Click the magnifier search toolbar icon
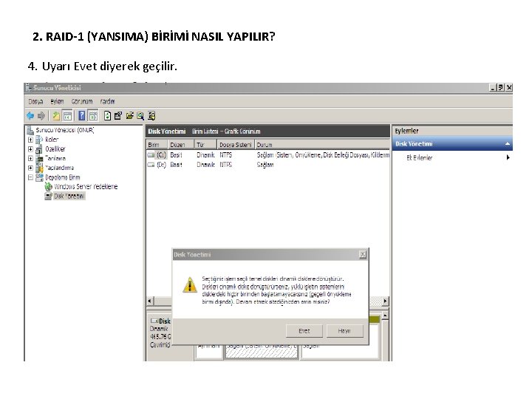This screenshot has width=532, height=399. click(140, 116)
